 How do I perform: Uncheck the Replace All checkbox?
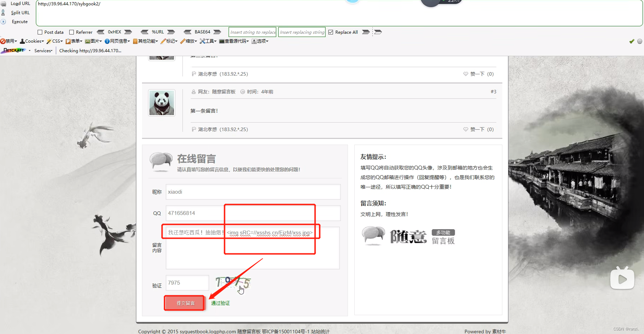(x=331, y=32)
